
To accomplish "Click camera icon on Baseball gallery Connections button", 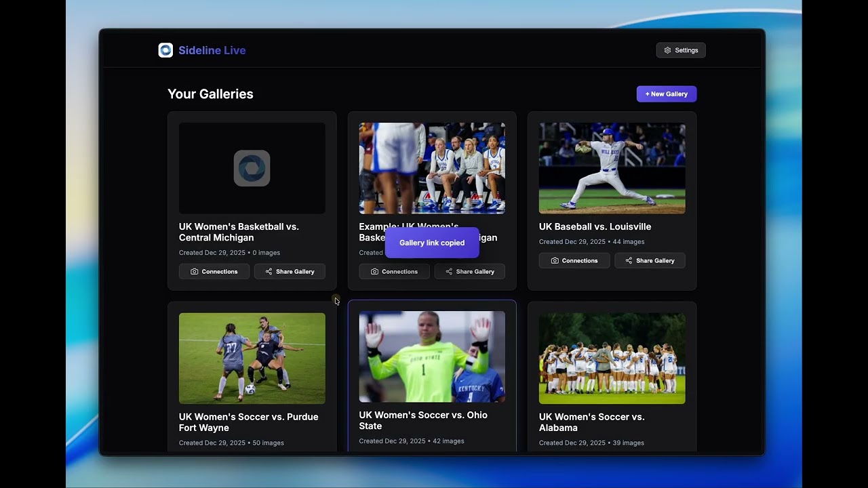I will coord(555,260).
